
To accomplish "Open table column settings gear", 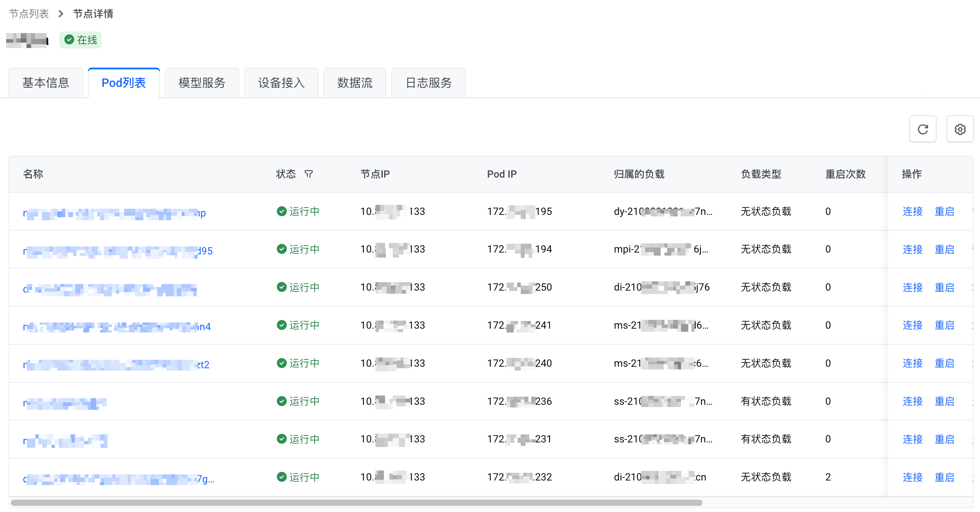I will [960, 129].
